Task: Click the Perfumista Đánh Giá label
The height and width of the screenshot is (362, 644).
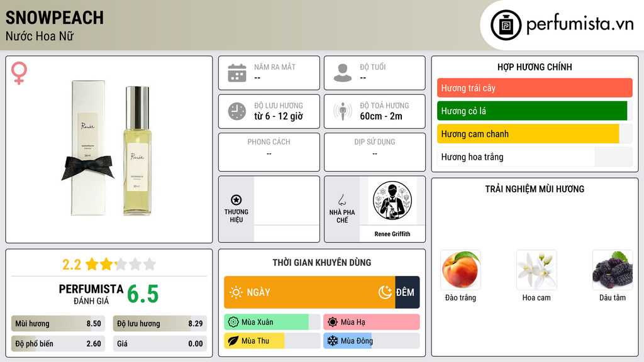Action: [x=91, y=294]
